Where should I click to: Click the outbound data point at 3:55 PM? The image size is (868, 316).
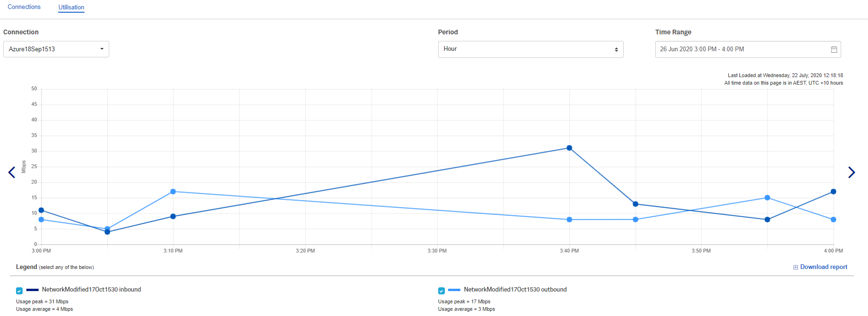(x=767, y=197)
